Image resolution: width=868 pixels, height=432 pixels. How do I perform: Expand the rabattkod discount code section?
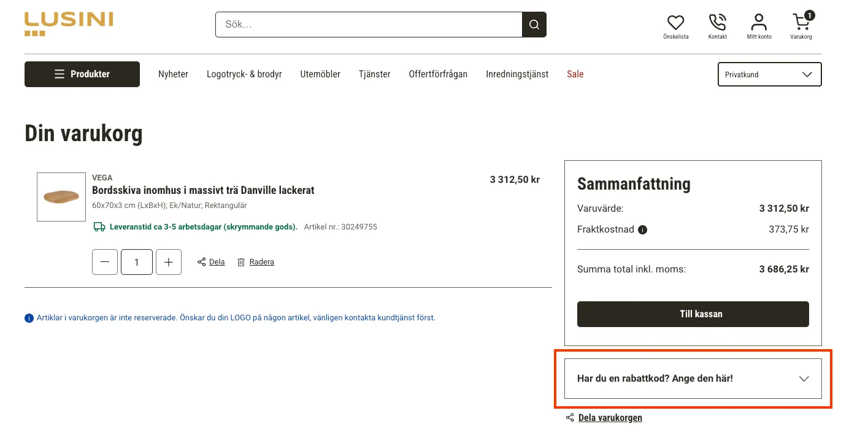point(693,379)
